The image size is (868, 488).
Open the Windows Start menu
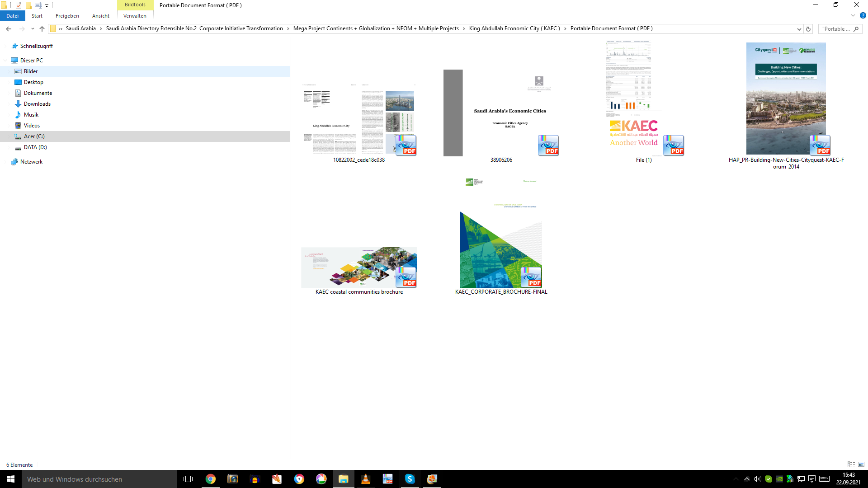(x=11, y=479)
